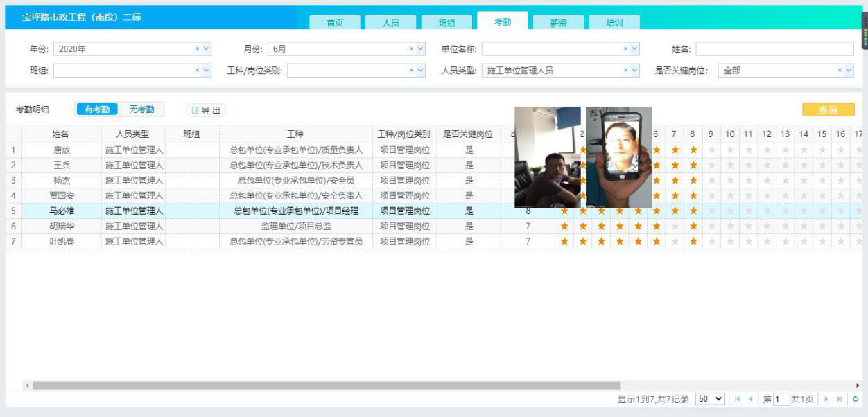Expand the 是否关键岗位 dropdown arrow
Image resolution: width=868 pixels, height=417 pixels.
[849, 71]
